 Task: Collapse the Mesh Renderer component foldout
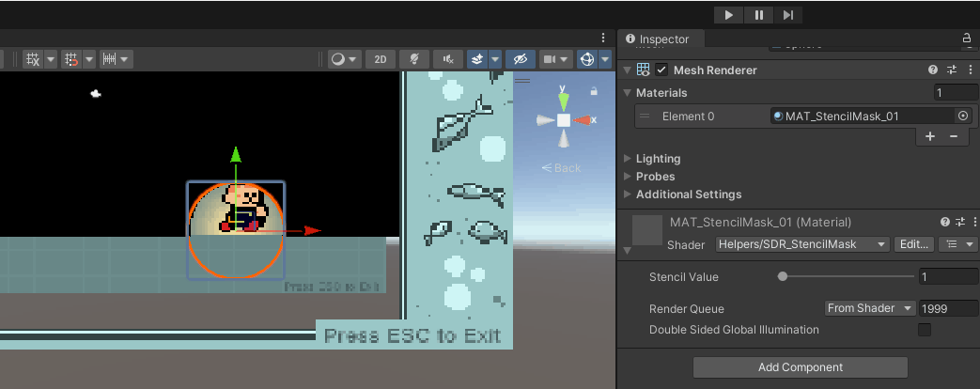(627, 70)
